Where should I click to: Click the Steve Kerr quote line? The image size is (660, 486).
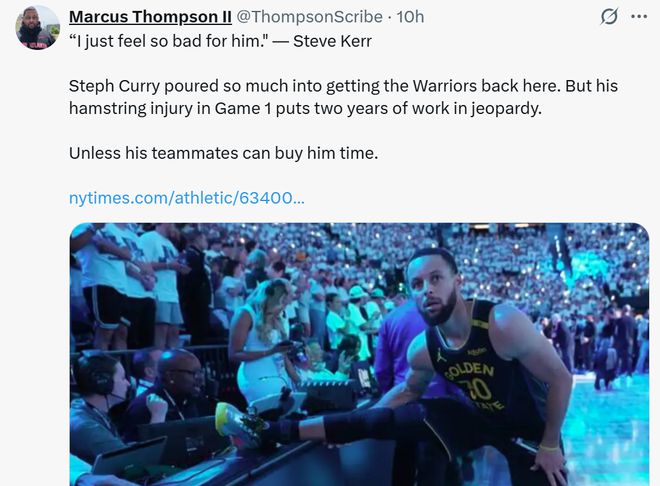(x=210, y=42)
